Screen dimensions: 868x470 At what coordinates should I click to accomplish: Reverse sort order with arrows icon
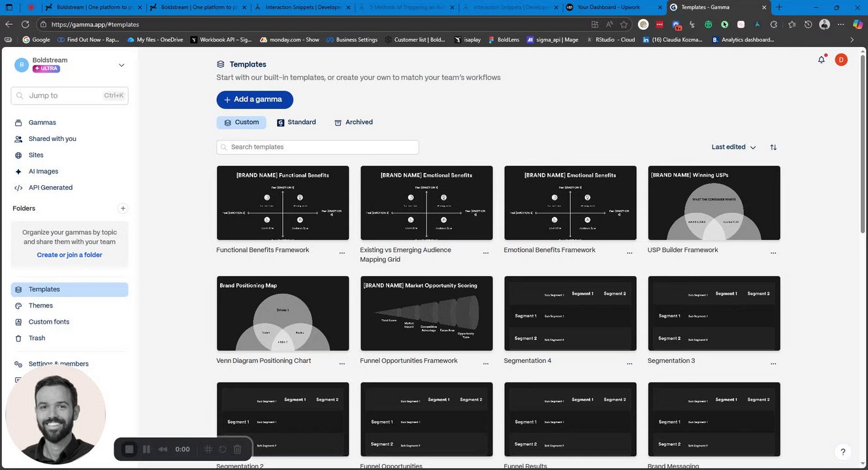773,148
